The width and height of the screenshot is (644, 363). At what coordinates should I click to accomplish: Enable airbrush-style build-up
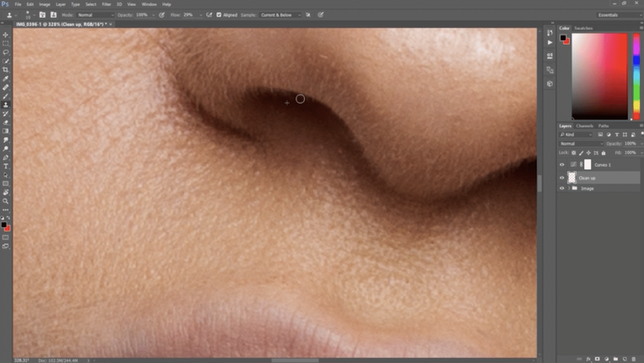click(x=209, y=15)
